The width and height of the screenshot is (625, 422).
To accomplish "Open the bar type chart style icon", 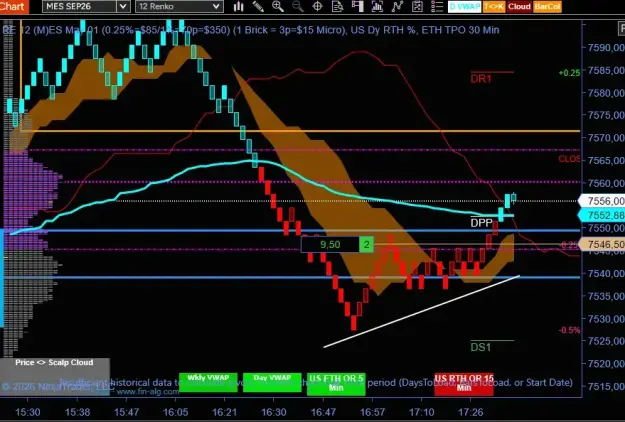I will click(238, 7).
